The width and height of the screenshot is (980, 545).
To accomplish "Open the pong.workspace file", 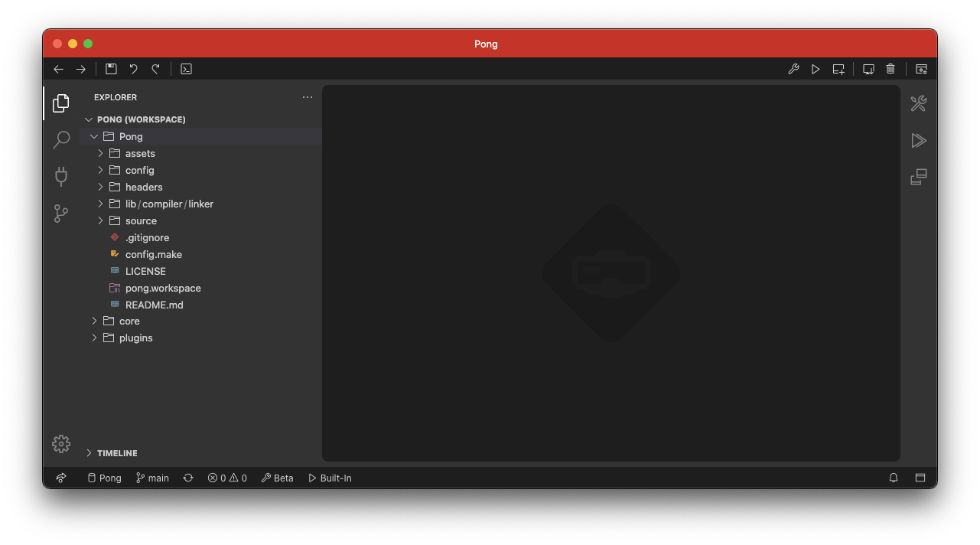I will [x=200, y=288].
